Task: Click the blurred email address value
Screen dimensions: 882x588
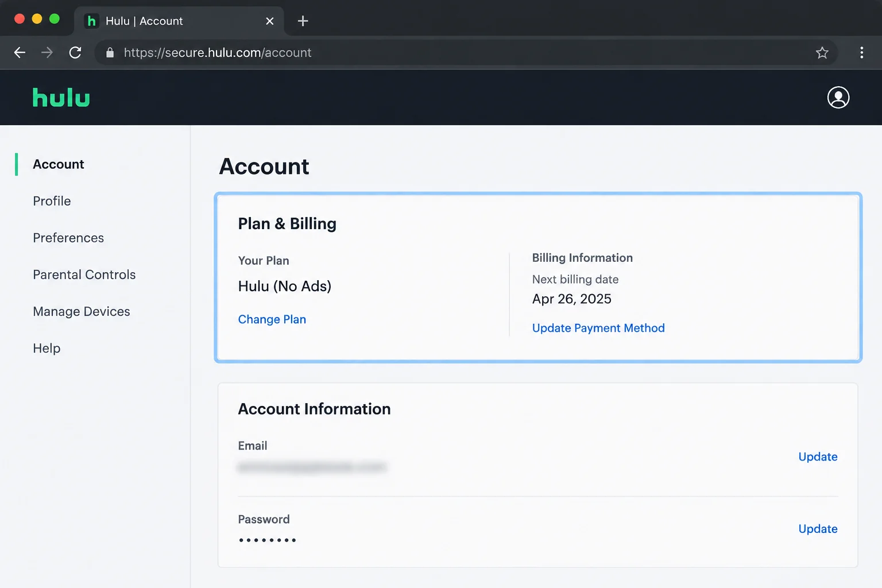Action: [312, 467]
